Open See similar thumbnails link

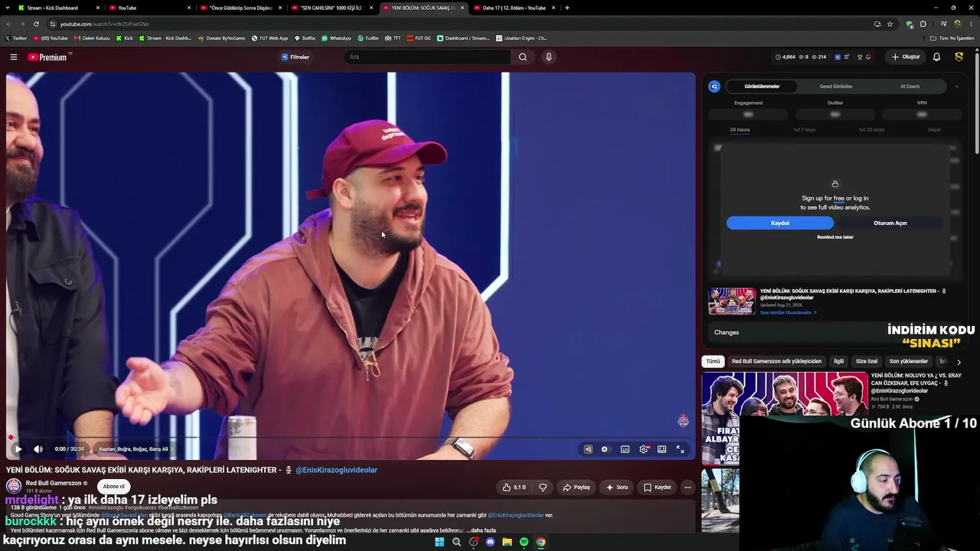(x=788, y=312)
